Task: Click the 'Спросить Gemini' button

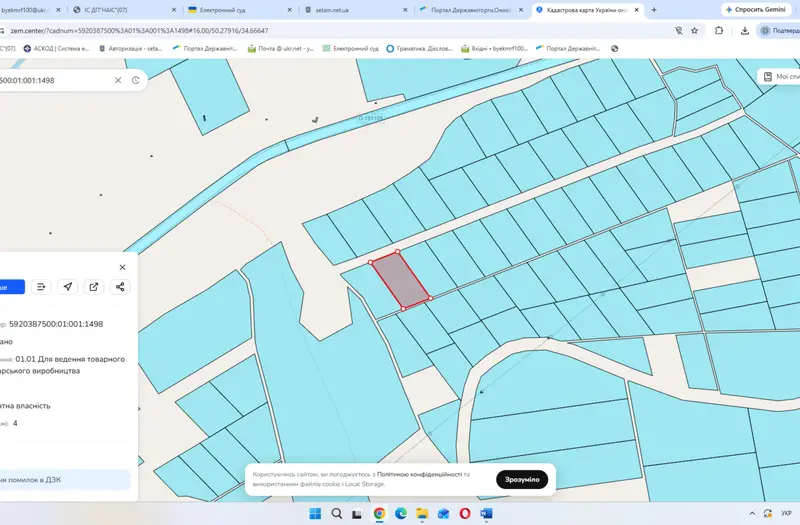Action: pos(756,10)
